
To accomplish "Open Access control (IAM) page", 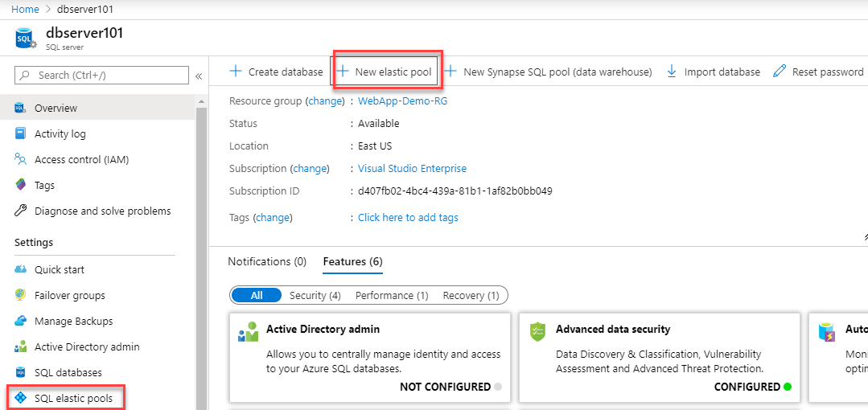I will (81, 159).
